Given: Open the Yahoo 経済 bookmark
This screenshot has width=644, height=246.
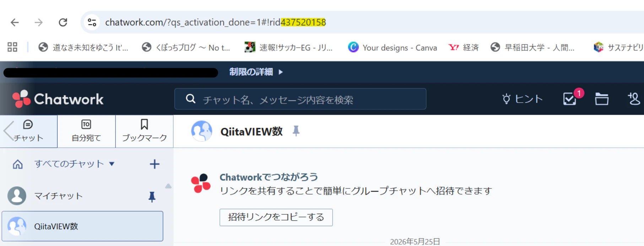Looking at the screenshot, I should pyautogui.click(x=464, y=47).
